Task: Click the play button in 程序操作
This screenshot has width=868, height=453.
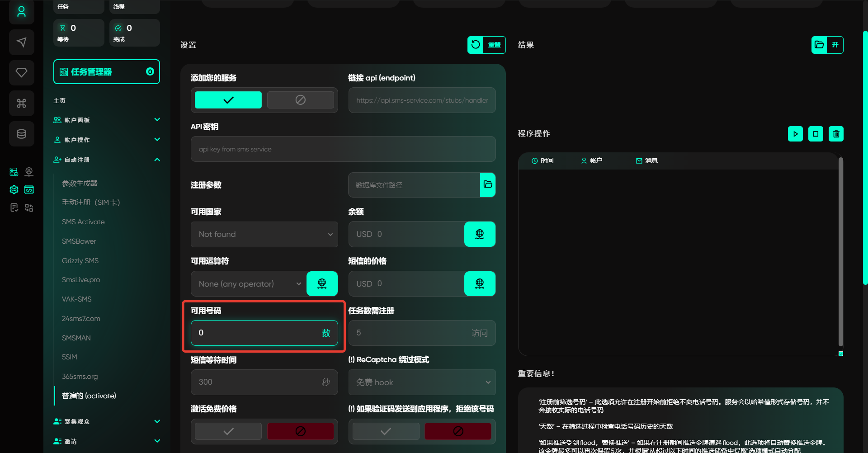Action: [x=795, y=134]
